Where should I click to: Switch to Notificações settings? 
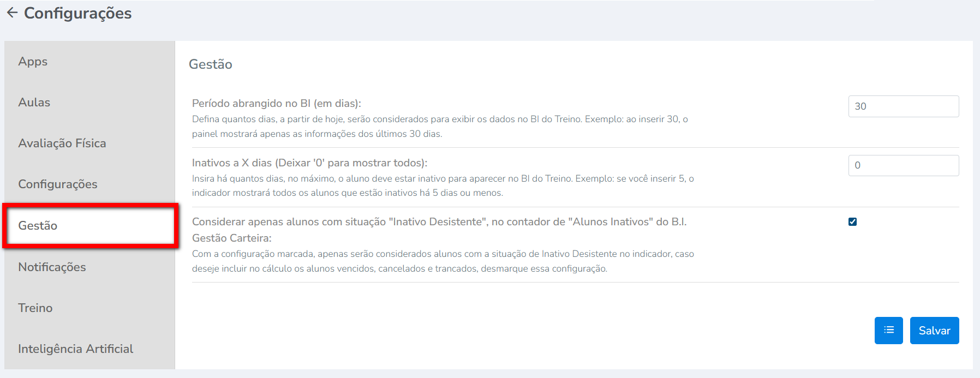point(52,267)
